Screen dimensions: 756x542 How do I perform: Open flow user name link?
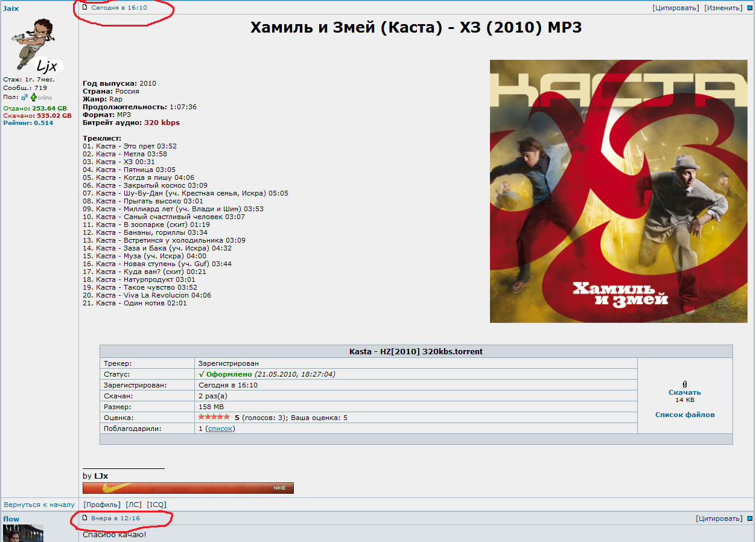coord(11,519)
